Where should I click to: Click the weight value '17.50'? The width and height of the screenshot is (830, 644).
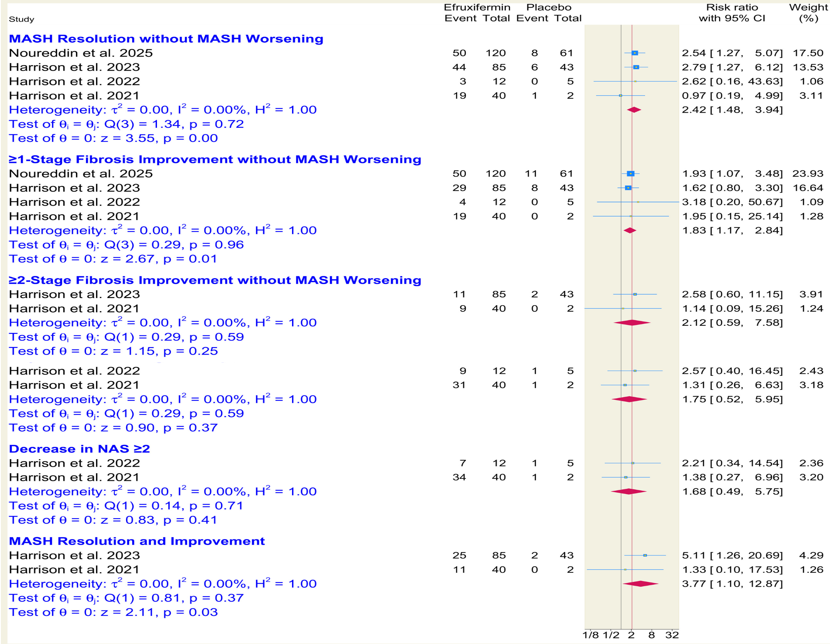click(808, 53)
